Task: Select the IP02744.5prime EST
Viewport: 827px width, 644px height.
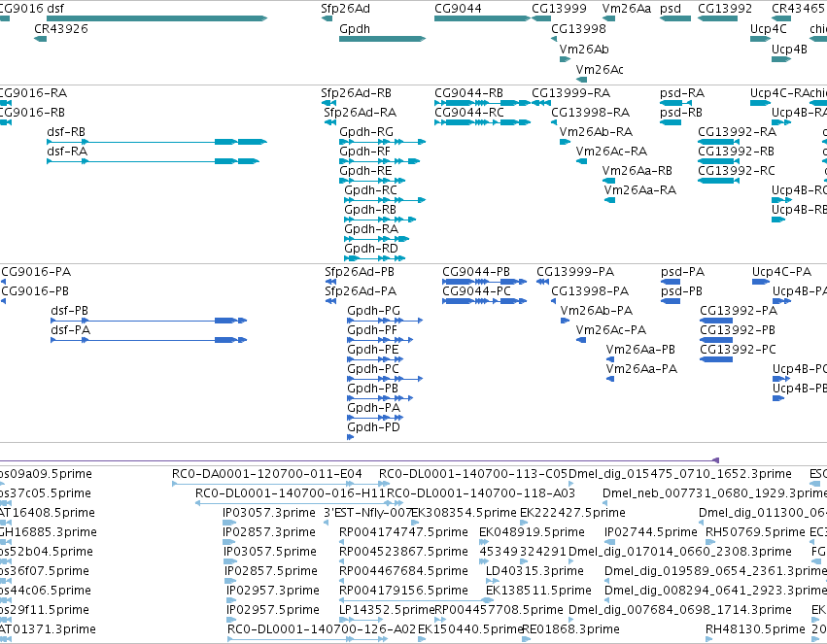Action: click(608, 542)
